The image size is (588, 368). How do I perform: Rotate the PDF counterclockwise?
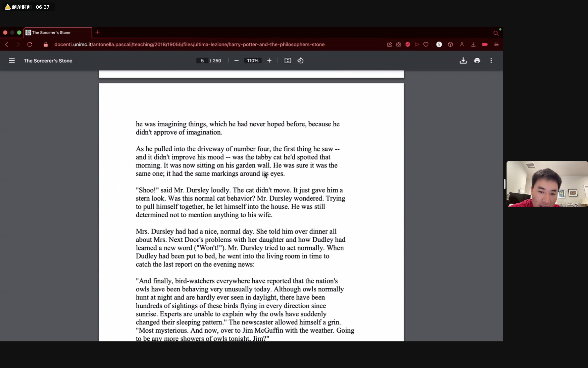[301, 61]
